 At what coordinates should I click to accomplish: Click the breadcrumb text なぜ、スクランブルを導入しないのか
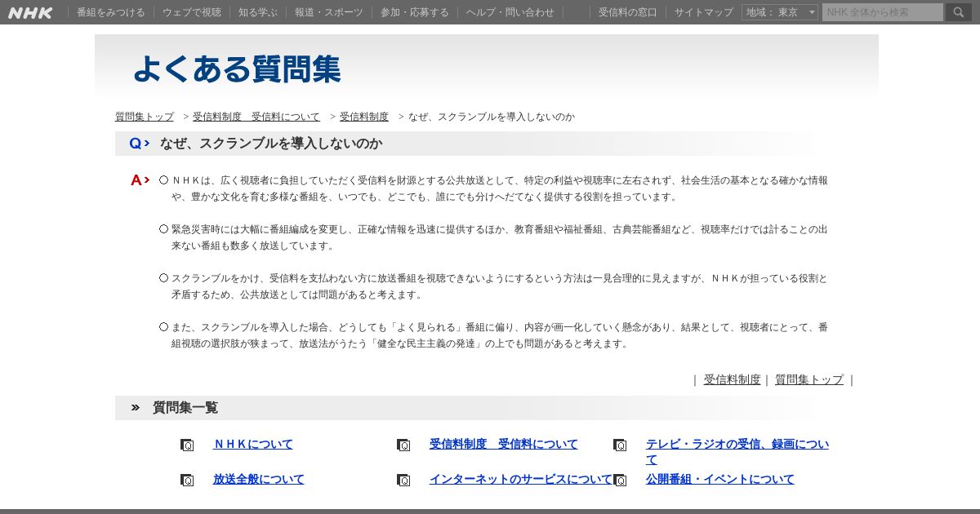(492, 117)
